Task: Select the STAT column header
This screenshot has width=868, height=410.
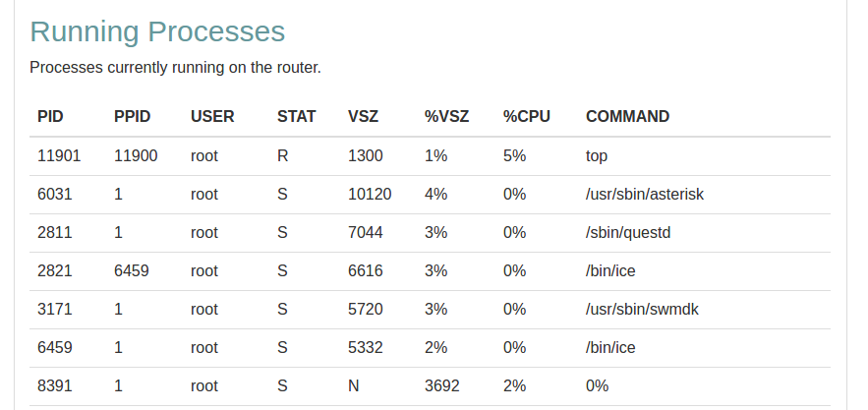Action: click(296, 116)
